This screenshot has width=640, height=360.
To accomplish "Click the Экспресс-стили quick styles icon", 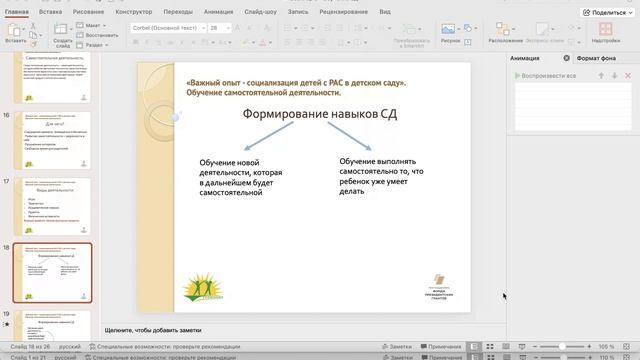I will (542, 29).
